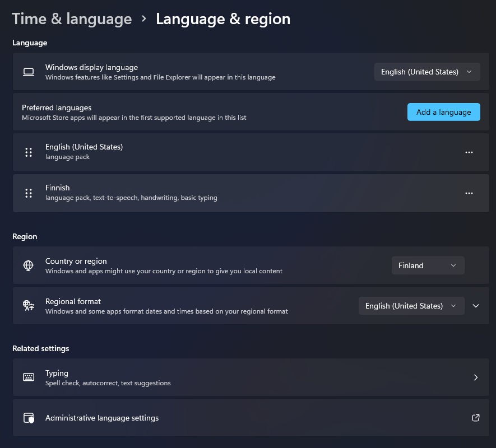Click the globe icon for Country or region
This screenshot has height=448, width=496.
click(x=29, y=265)
